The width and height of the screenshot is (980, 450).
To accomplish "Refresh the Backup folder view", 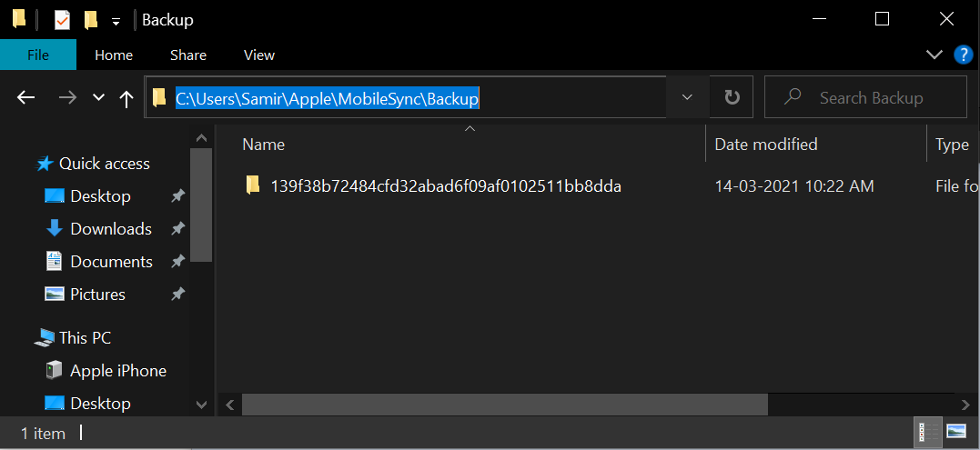I will coord(732,97).
